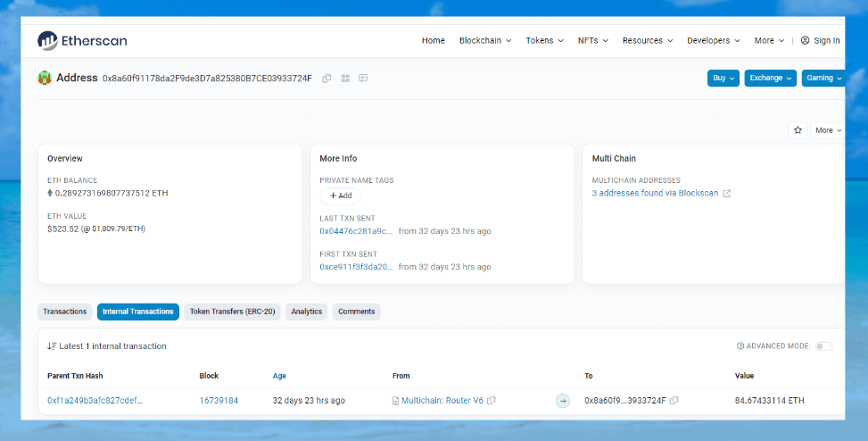868x441 pixels.
Task: Click the Age column header
Action: [280, 376]
